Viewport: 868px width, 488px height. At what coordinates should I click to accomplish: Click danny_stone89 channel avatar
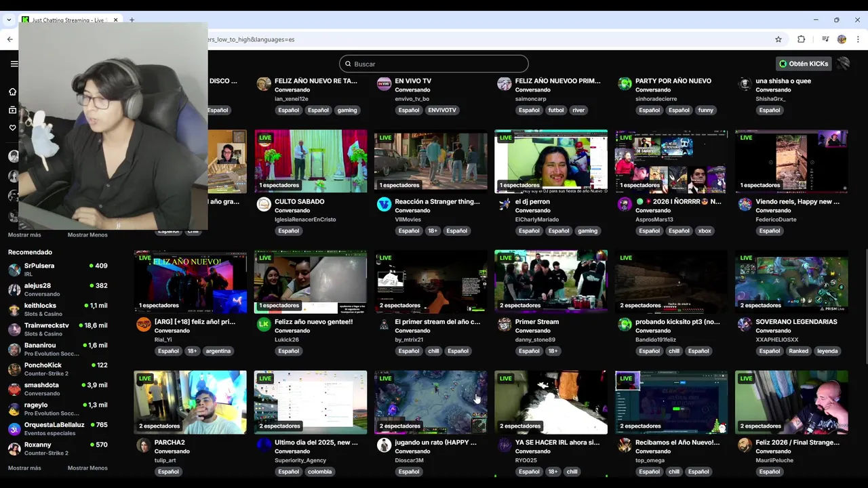tap(505, 325)
